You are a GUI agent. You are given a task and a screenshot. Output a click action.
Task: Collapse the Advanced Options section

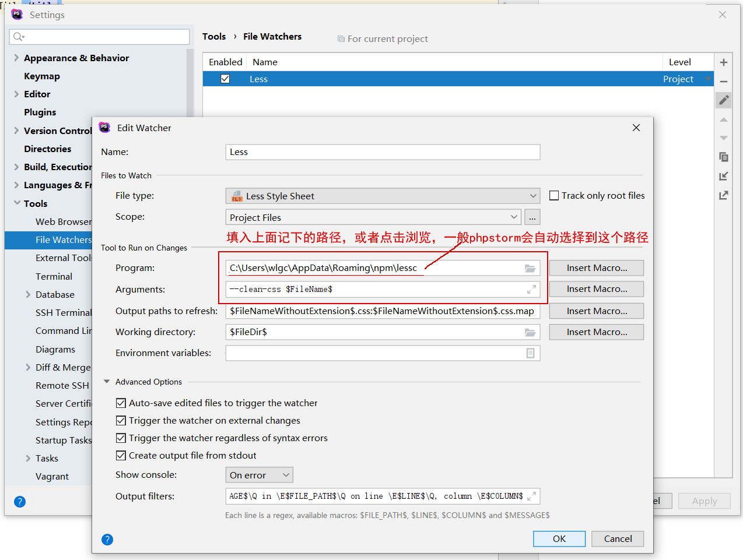click(107, 382)
